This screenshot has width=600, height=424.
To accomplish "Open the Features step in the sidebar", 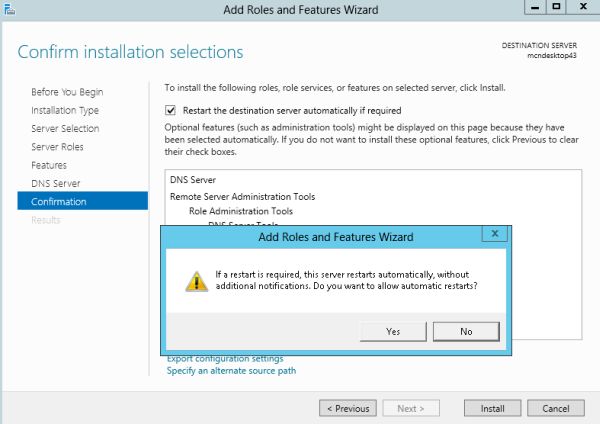I will click(49, 165).
